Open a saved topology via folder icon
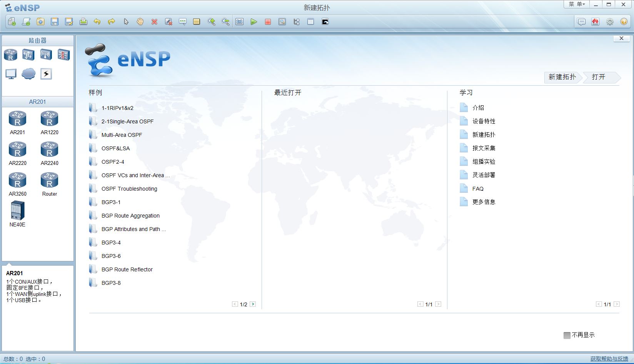The height and width of the screenshot is (364, 634). 40,22
